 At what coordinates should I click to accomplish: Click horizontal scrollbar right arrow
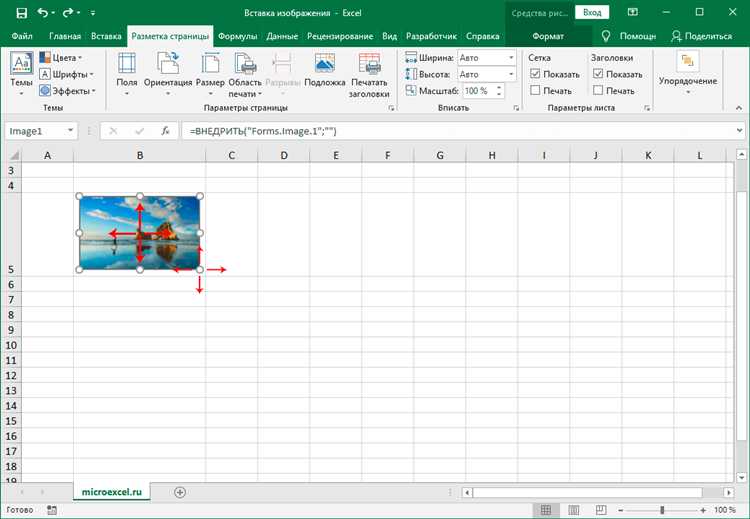[728, 492]
